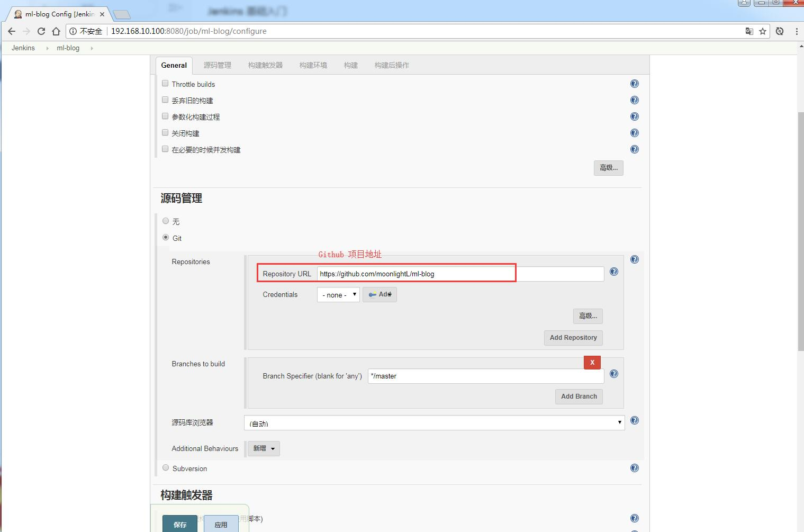
Task: Open help icon beside 丢弃旧的构建
Action: [x=635, y=100]
